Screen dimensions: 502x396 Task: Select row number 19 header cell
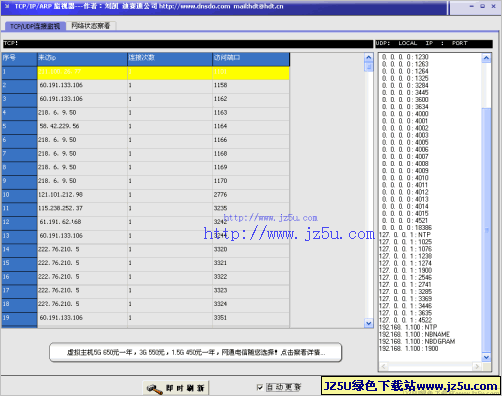click(x=19, y=319)
